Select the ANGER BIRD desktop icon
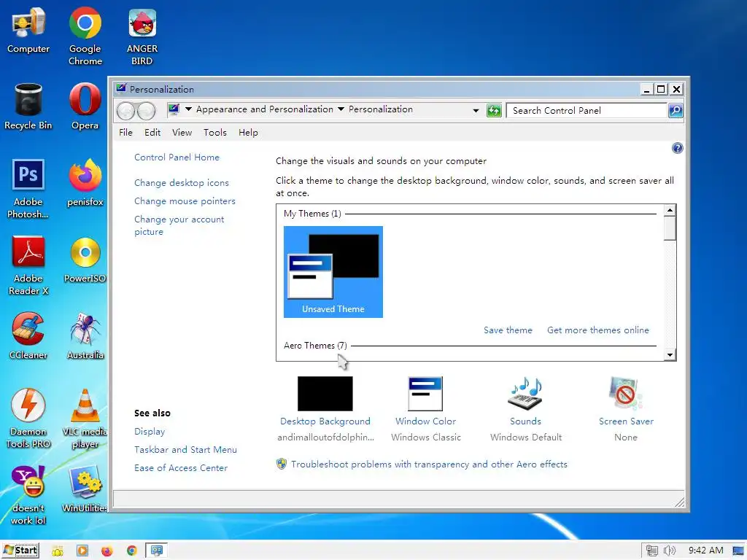Viewport: 747px width, 560px height. pos(142,36)
